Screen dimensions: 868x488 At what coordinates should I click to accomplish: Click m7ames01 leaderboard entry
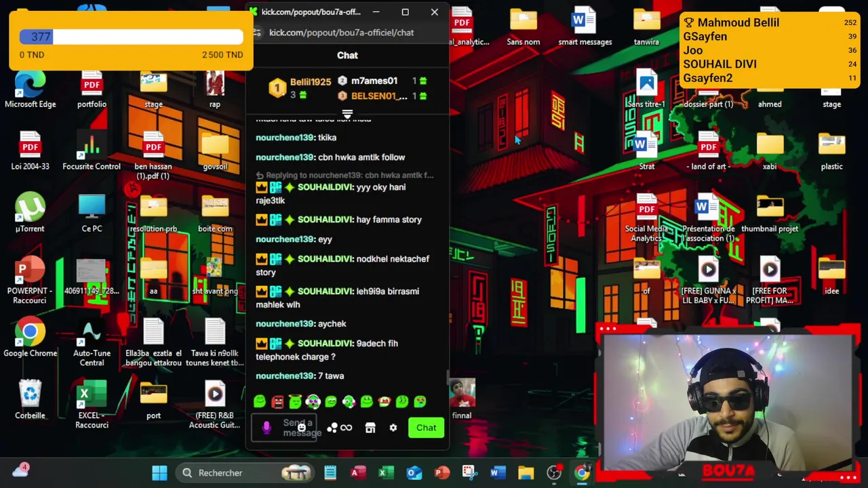coord(382,81)
